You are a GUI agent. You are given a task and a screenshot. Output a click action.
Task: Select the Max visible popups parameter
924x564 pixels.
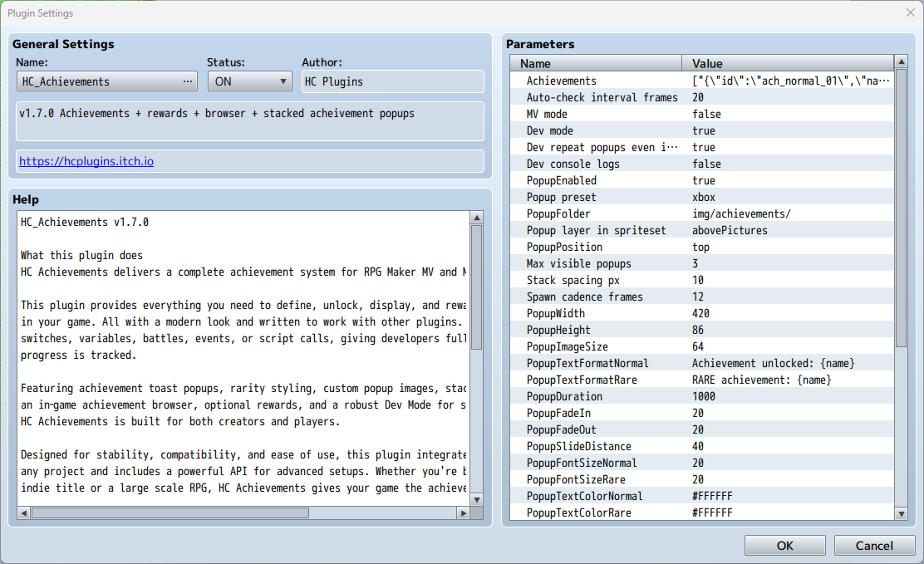pyautogui.click(x=702, y=263)
